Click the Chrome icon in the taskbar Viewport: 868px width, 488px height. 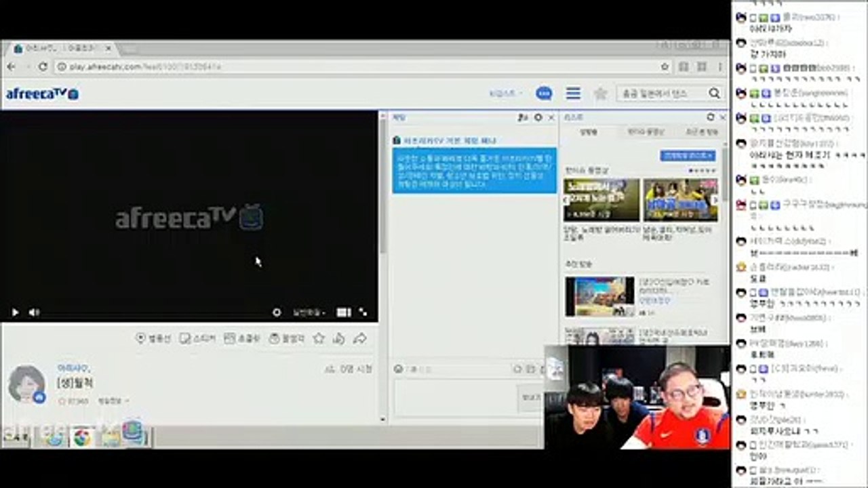click(x=82, y=439)
